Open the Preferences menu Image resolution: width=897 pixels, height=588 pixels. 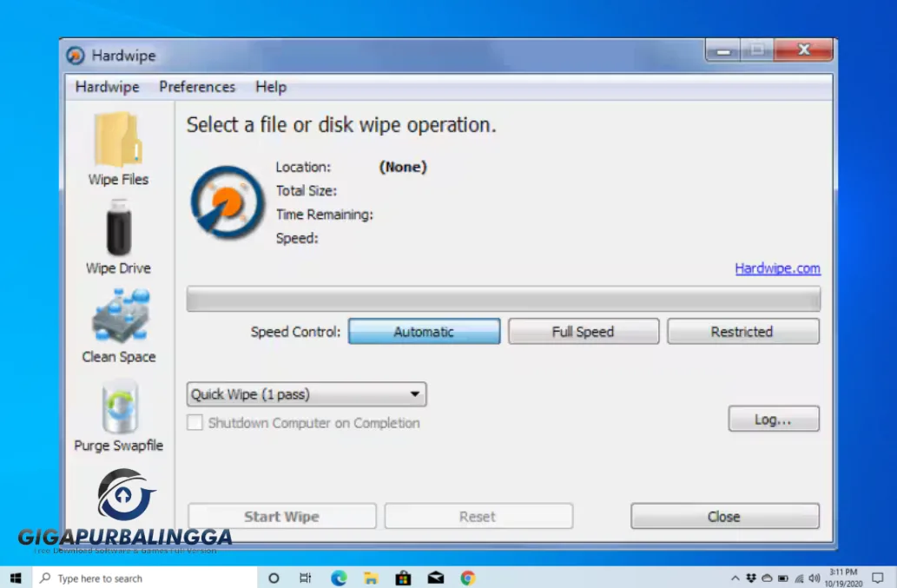[197, 87]
